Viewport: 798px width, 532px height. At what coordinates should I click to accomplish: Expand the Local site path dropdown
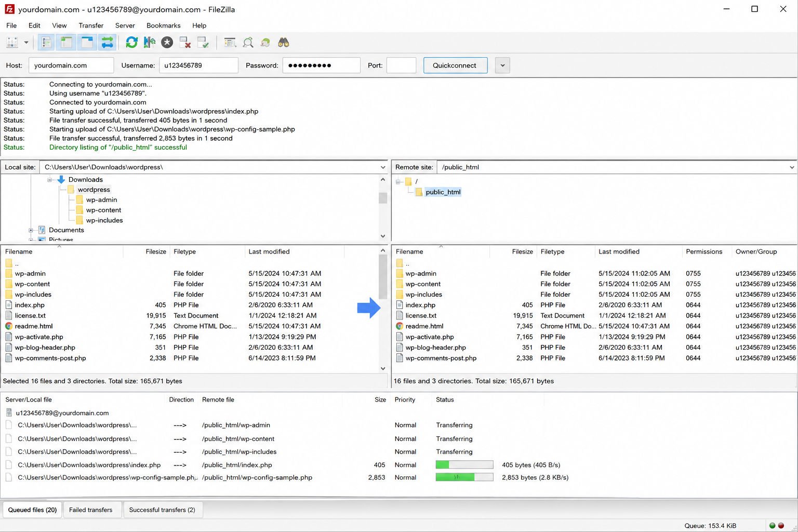383,167
